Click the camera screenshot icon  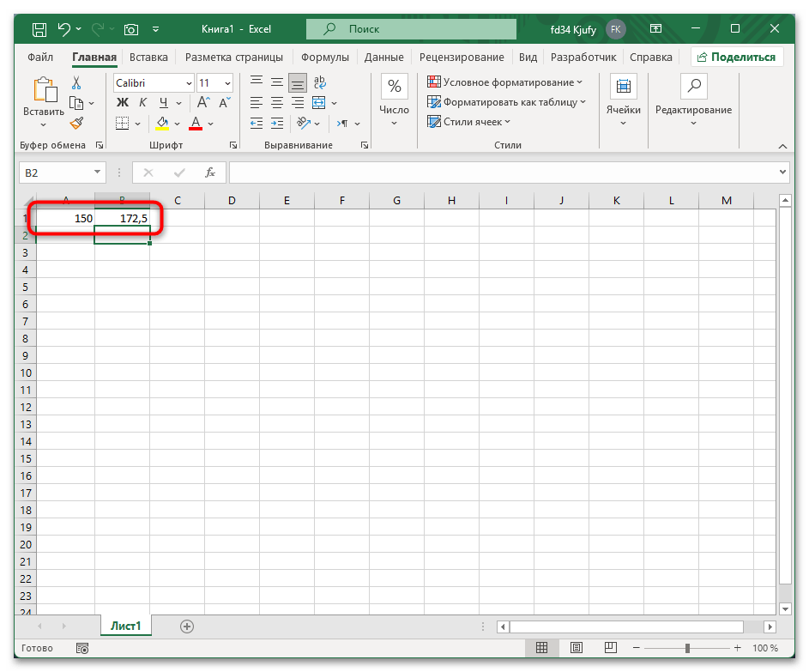coord(131,29)
